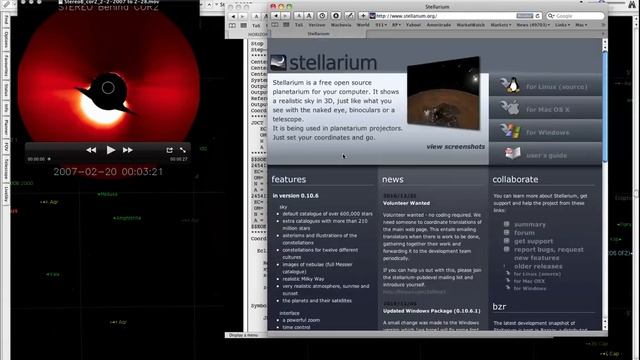Screen dimensions: 640x360
Task: Click the Mac OS X apple download icon
Action: point(510,108)
